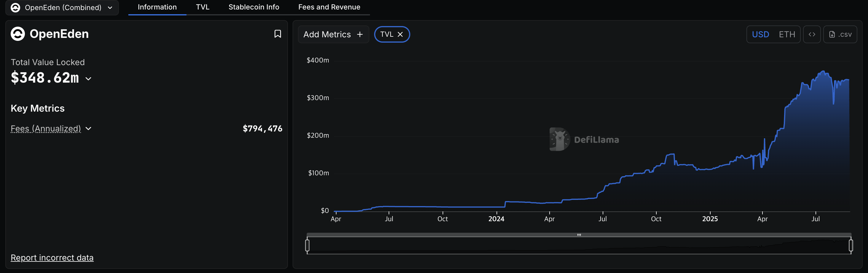Click the OpenEden title text
868x273 pixels.
click(59, 34)
